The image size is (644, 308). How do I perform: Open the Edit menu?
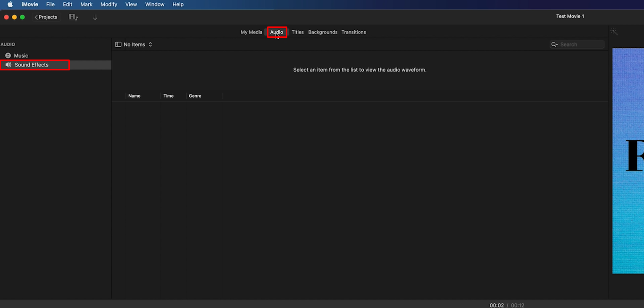pyautogui.click(x=67, y=4)
